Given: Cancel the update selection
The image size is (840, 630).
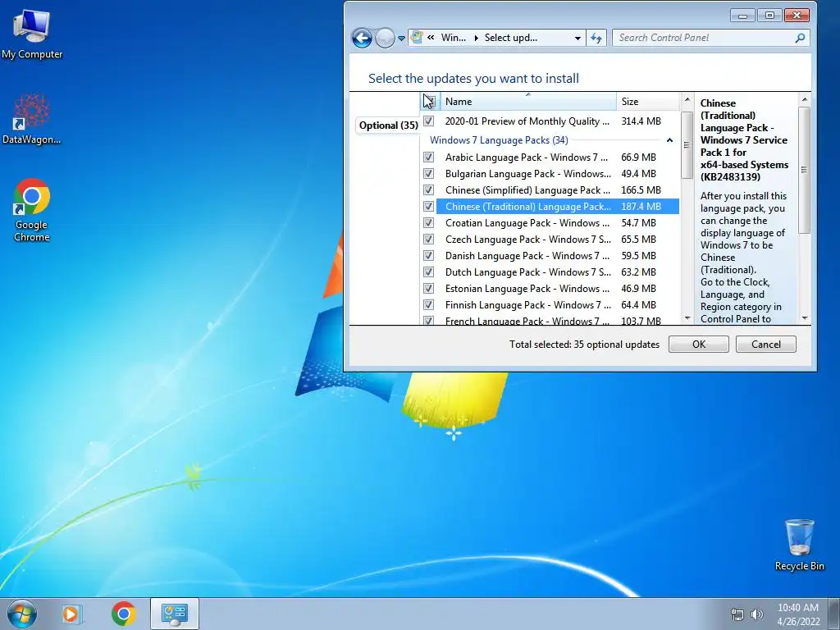Looking at the screenshot, I should [x=766, y=345].
